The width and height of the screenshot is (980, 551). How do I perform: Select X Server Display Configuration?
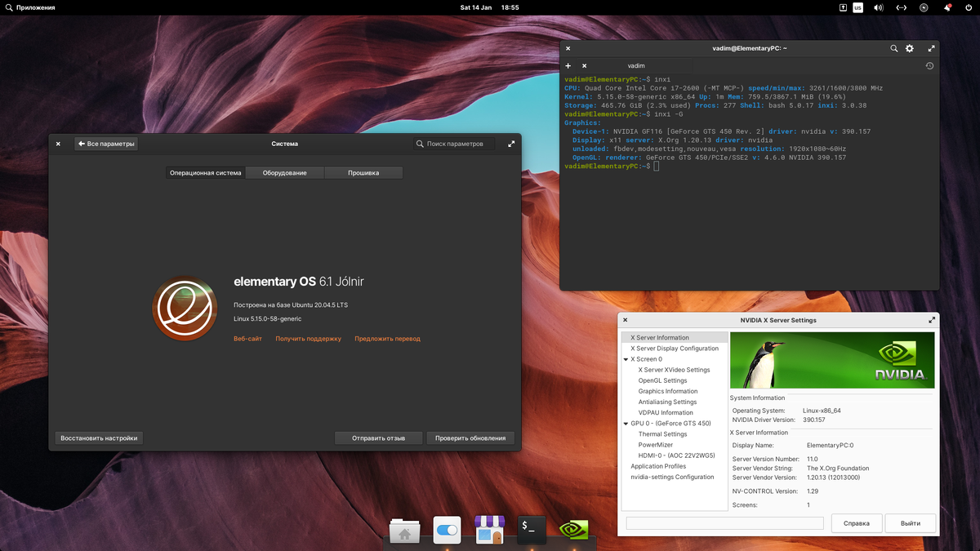pos(675,349)
